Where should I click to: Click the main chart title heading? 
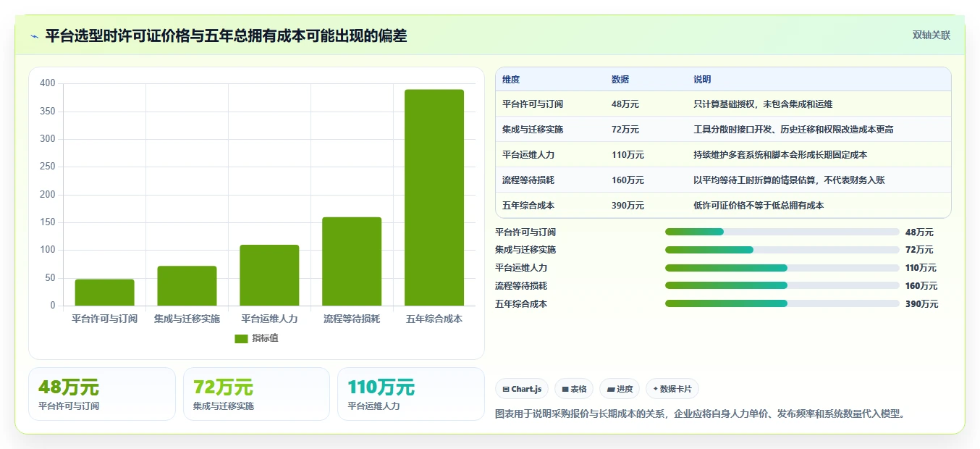226,35
